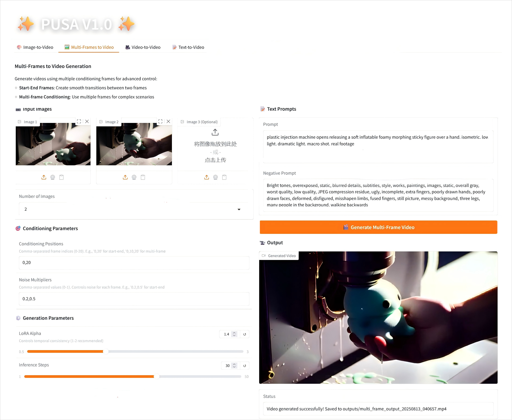
Task: Switch to the Image-to-Video tab
Action: tap(35, 47)
